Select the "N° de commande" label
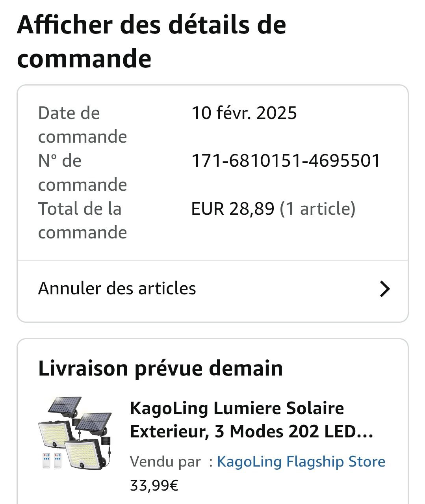This screenshot has height=504, width=425. click(x=82, y=173)
